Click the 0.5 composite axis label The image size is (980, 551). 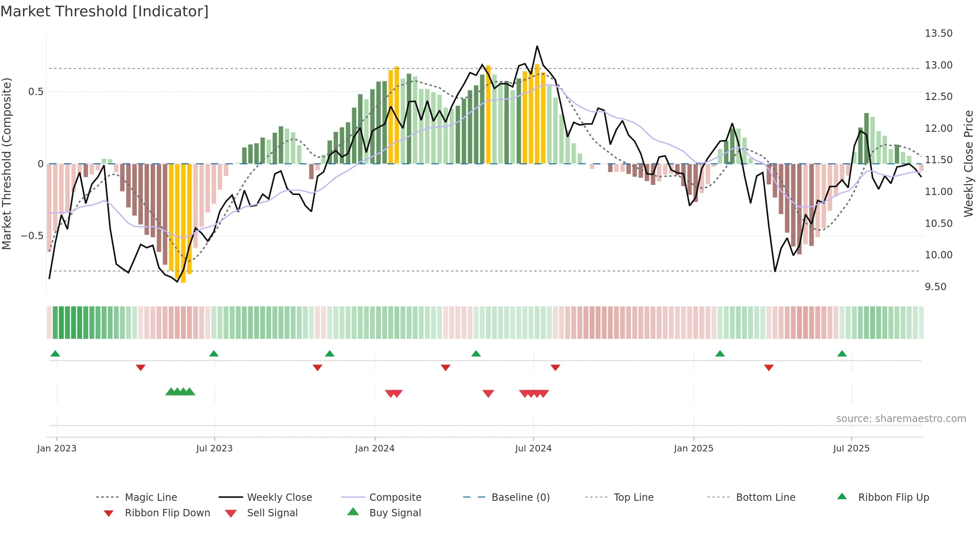pos(36,92)
